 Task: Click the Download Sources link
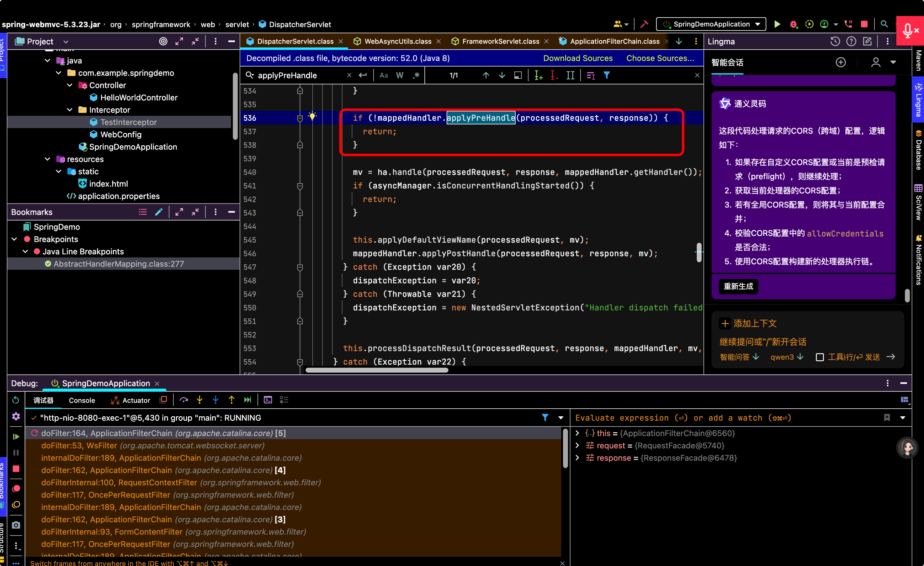tap(578, 58)
